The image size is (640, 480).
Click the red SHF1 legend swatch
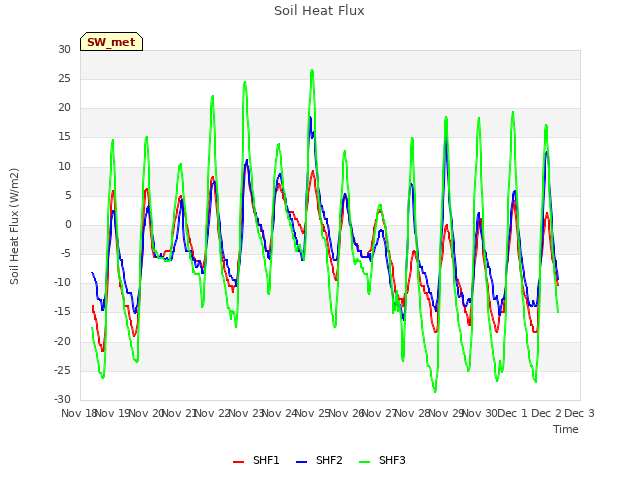pyautogui.click(x=238, y=462)
